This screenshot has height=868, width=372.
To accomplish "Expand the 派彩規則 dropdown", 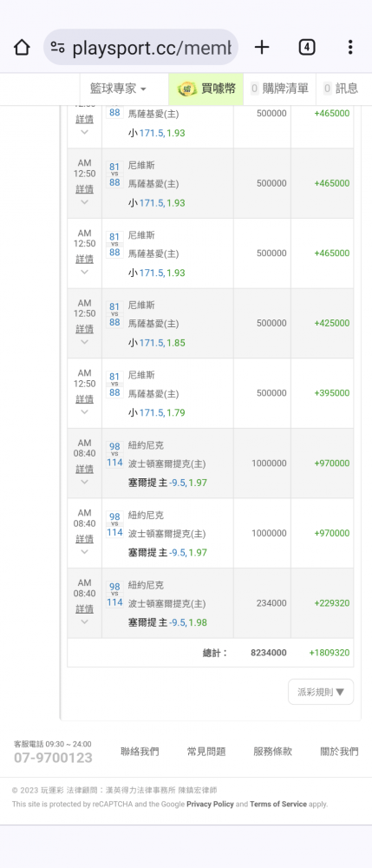I will [321, 692].
